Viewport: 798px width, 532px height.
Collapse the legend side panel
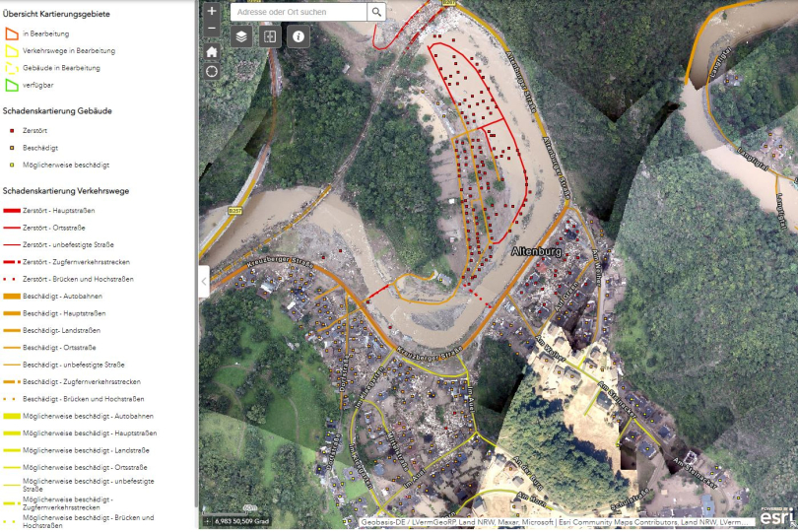[x=204, y=281]
